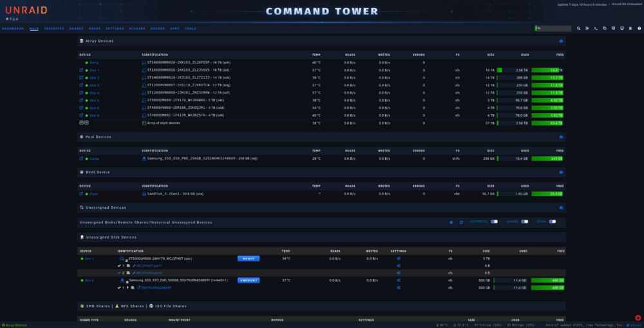Open the system info monitor icon
This screenshot has height=328, width=644.
point(622,28)
